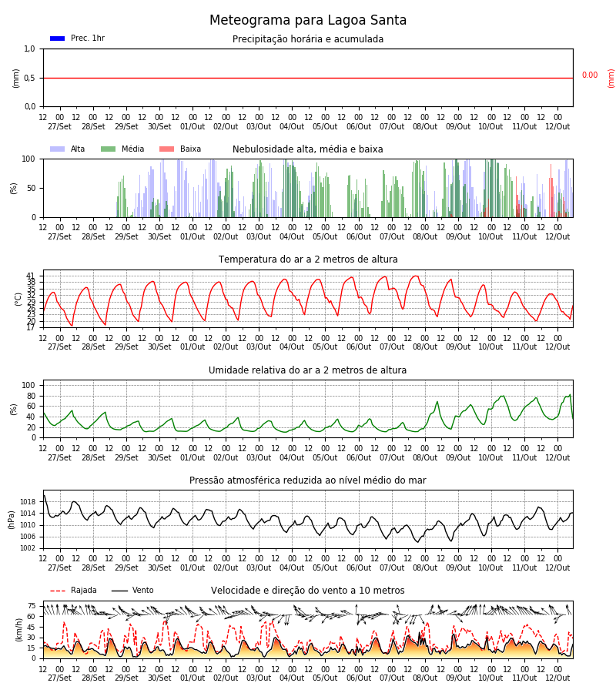Click the Pressão atmosférica chart title
616x693 pixels.
pyautogui.click(x=308, y=480)
